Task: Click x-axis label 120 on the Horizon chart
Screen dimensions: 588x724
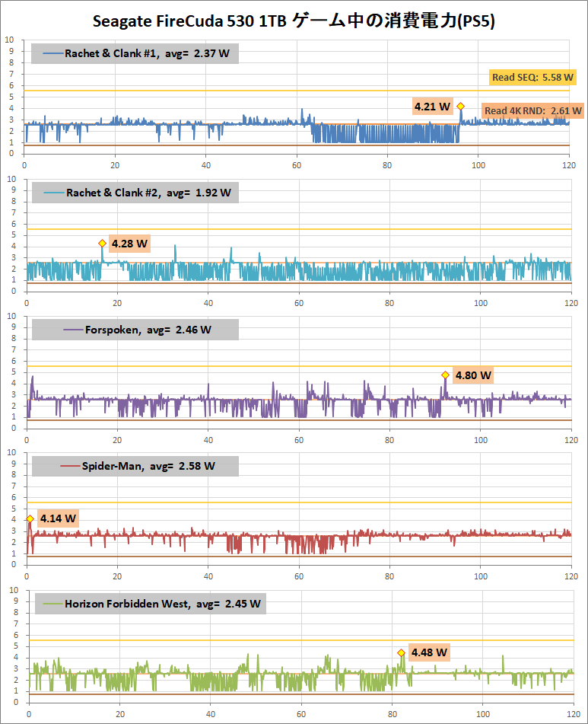Action: 574,714
